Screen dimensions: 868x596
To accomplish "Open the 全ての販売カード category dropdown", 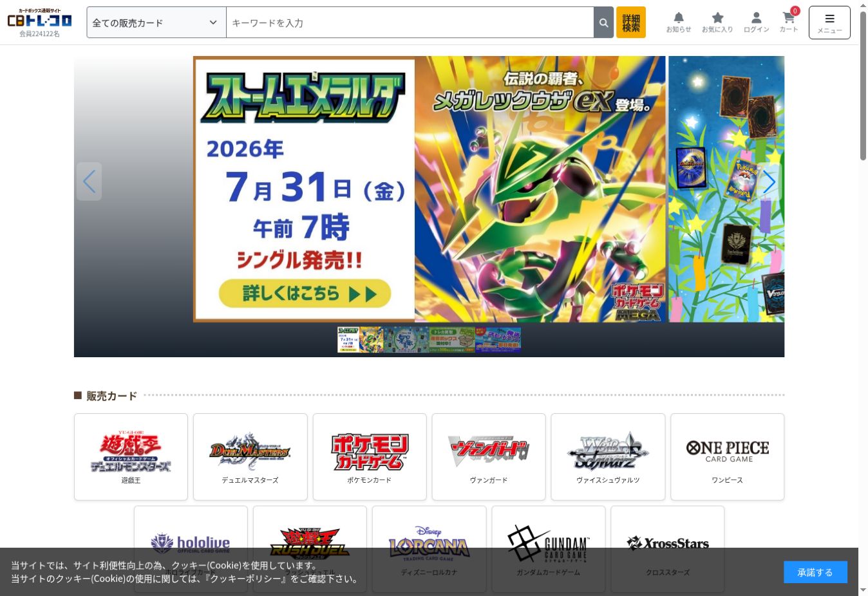I will [156, 23].
